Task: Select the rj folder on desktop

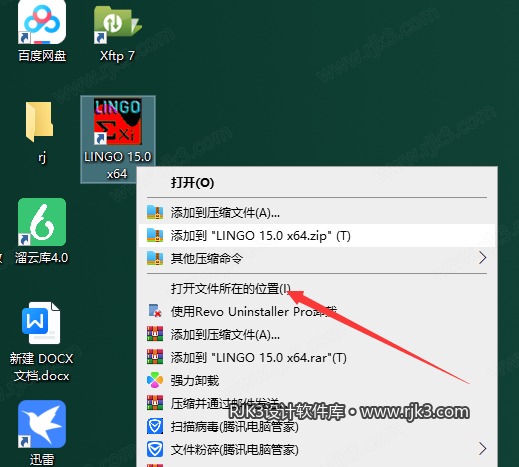Action: (x=41, y=132)
